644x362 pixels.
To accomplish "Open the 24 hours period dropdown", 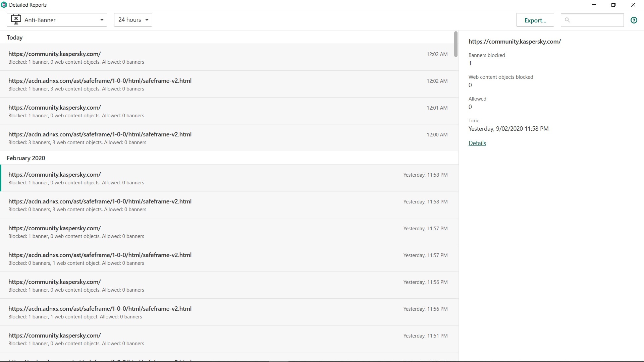I will 133,20.
